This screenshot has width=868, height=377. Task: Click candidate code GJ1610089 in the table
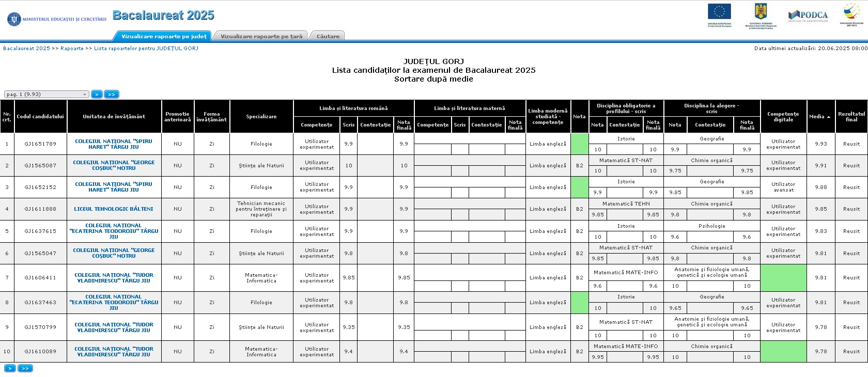coord(40,352)
